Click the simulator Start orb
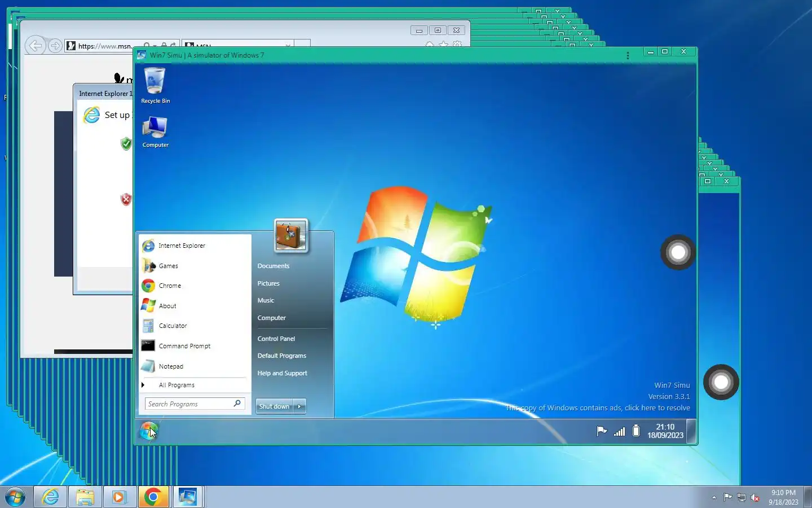Viewport: 812px width, 508px height. click(x=149, y=431)
